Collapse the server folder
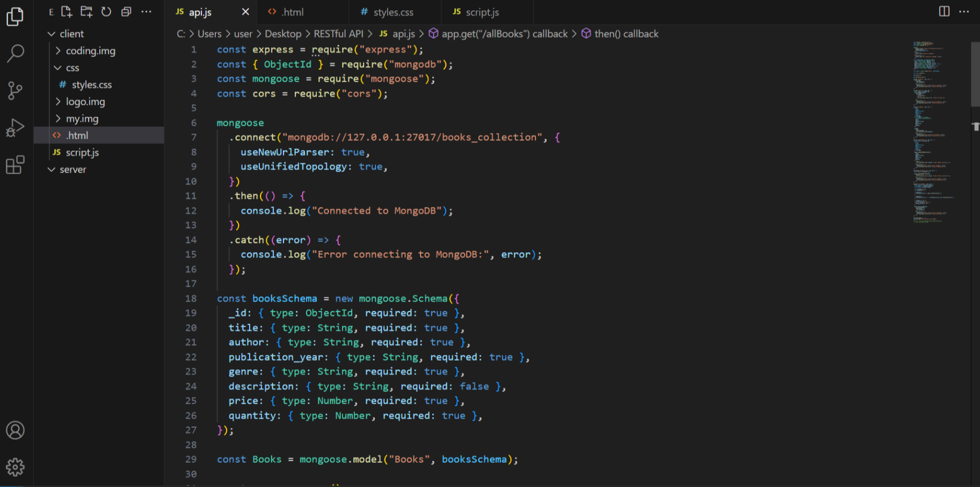Image resolution: width=980 pixels, height=487 pixels. (x=99, y=169)
